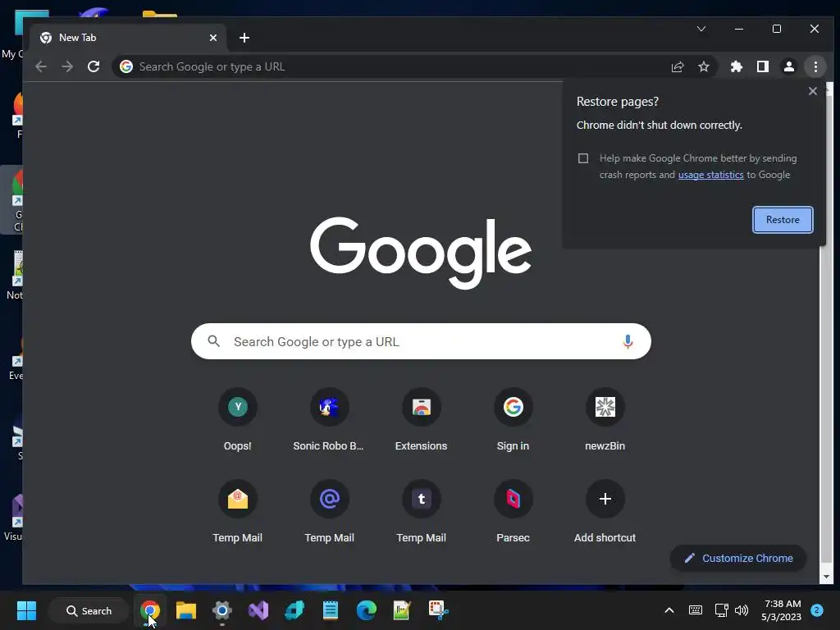840x630 pixels.
Task: Select the New Tab tab
Action: point(127,38)
